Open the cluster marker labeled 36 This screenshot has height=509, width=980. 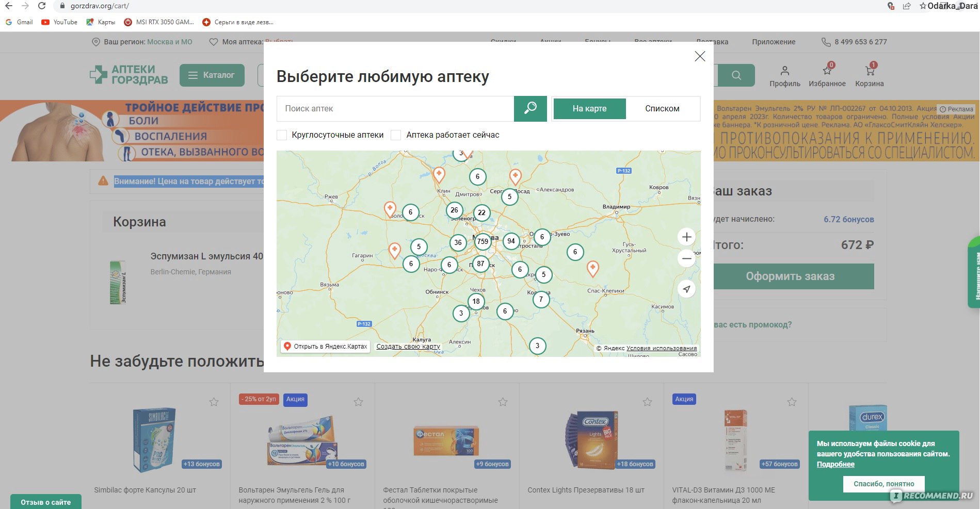tap(458, 242)
